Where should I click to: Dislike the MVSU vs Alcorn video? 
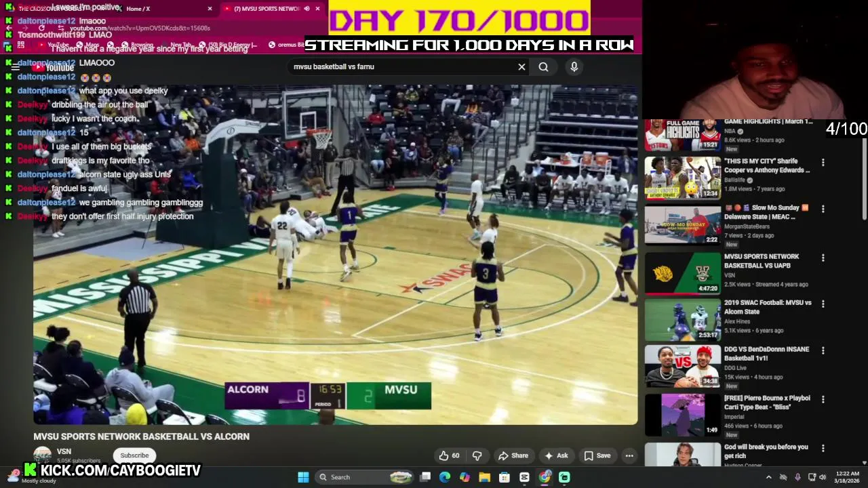[x=477, y=455]
